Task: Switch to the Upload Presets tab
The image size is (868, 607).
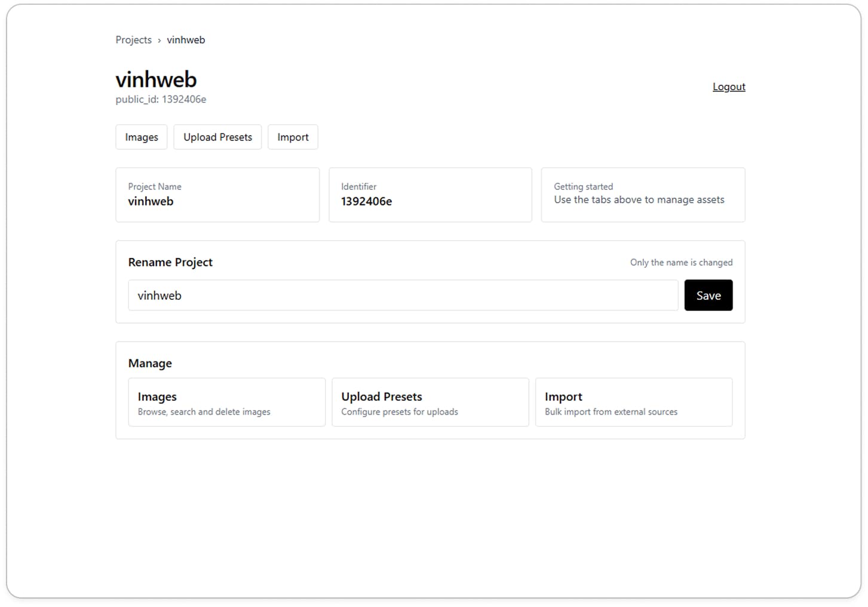Action: coord(217,137)
